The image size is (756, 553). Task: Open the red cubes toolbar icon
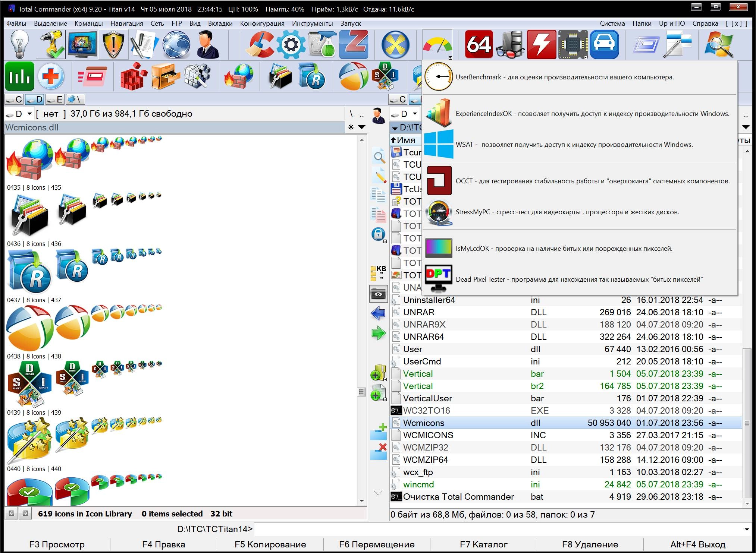point(134,76)
